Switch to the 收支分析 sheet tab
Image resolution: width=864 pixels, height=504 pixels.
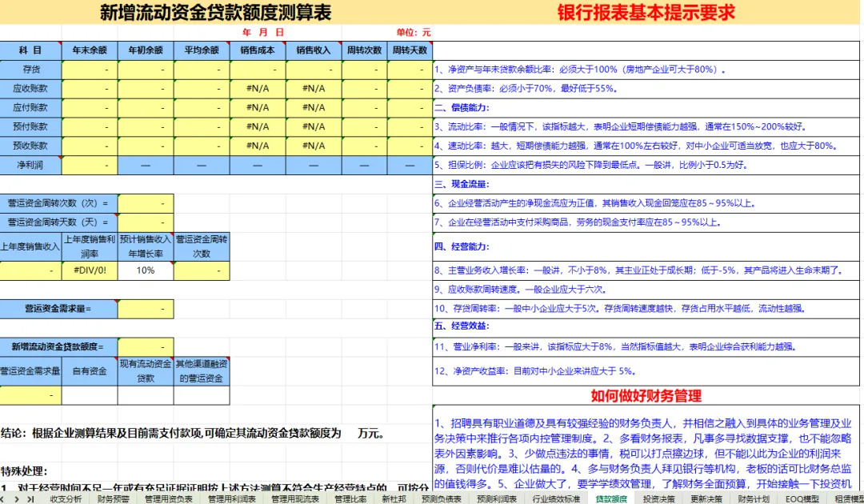point(66,498)
